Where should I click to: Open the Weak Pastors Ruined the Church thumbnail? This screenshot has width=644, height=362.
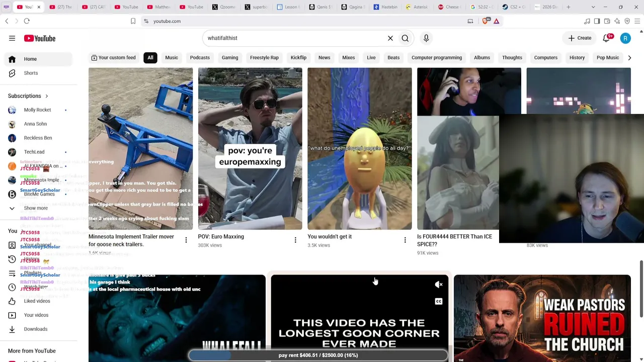point(542,318)
